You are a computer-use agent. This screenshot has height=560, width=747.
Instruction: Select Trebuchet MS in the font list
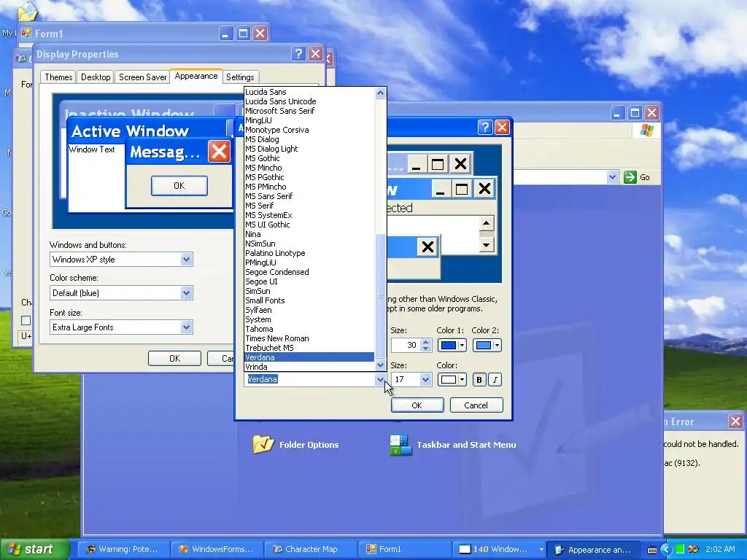pos(309,348)
